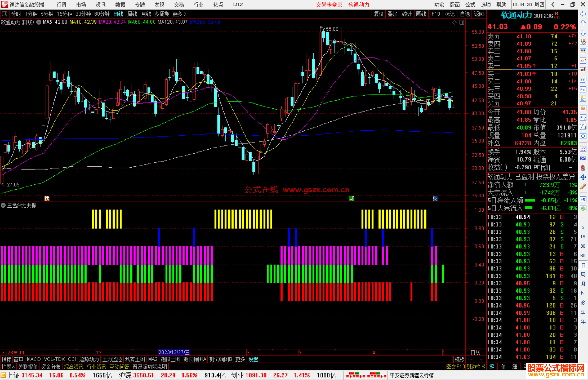Click the 复权 button

(x=378, y=14)
